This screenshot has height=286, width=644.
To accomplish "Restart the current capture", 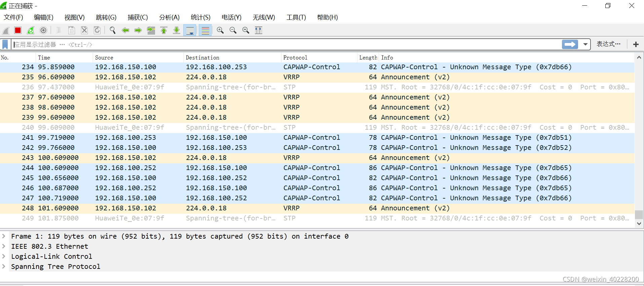I will [x=31, y=31].
